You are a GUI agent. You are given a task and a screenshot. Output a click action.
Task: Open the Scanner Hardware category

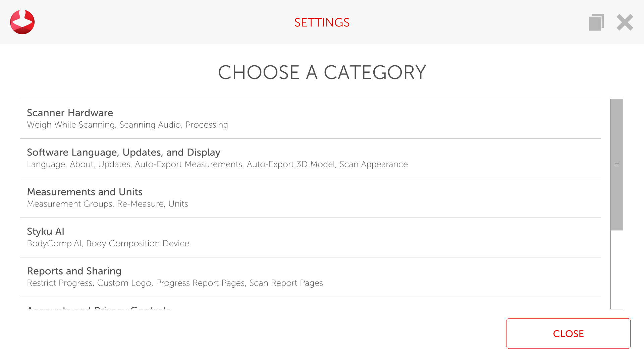[x=70, y=113]
